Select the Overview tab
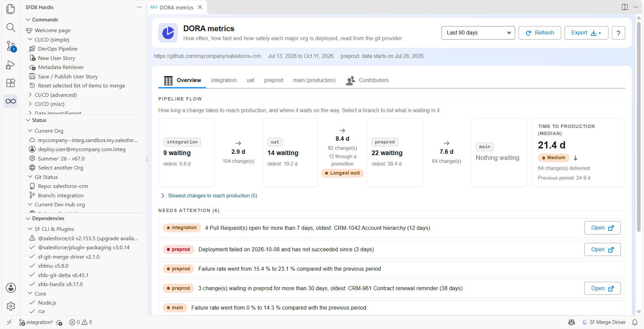Screen dimensions: 644x329 click(182, 80)
